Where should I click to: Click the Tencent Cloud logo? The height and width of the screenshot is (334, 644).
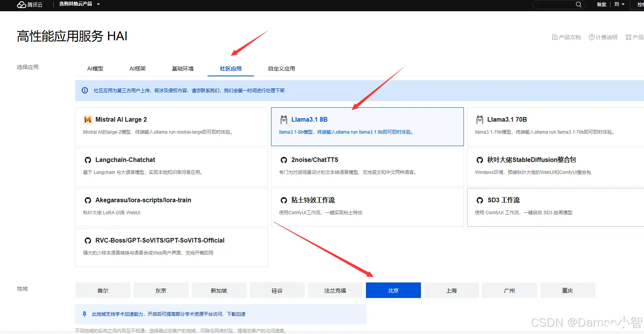(30, 5)
